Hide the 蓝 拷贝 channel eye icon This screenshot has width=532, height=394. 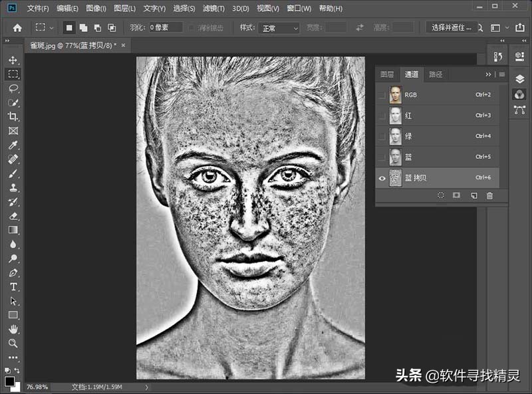click(380, 178)
